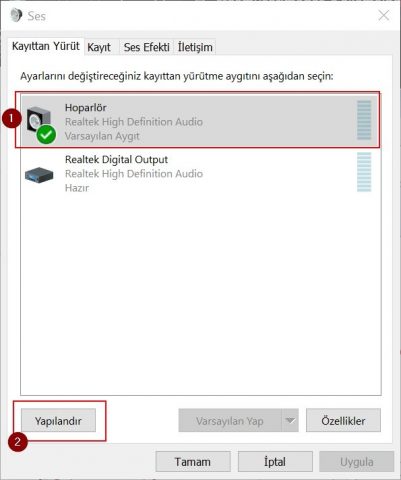
Task: Cancel the dialog with İptal
Action: click(x=275, y=462)
